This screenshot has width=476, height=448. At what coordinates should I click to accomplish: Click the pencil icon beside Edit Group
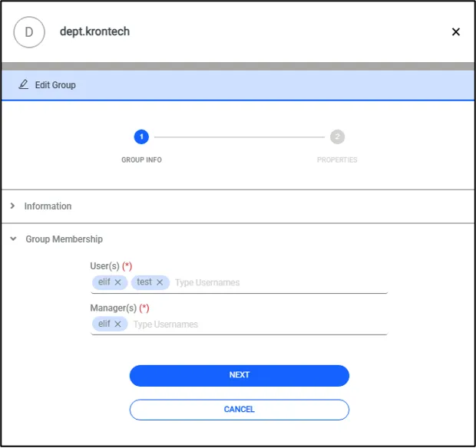pos(23,84)
